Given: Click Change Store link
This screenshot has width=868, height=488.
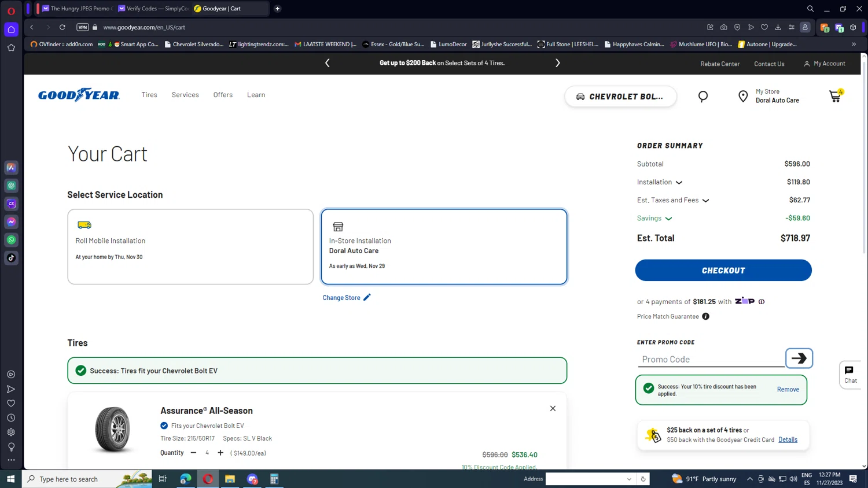Looking at the screenshot, I should coord(341,298).
